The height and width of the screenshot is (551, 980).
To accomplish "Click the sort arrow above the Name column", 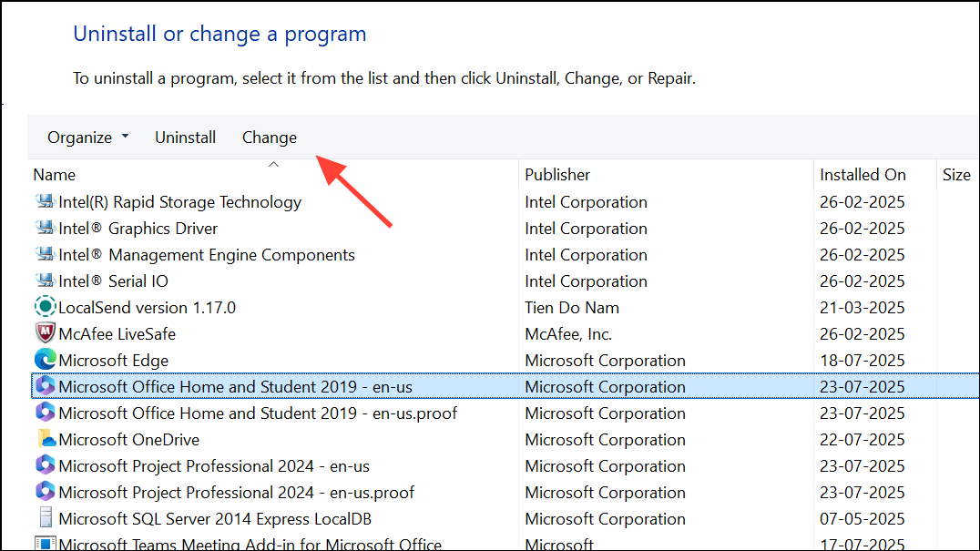I will [x=273, y=164].
